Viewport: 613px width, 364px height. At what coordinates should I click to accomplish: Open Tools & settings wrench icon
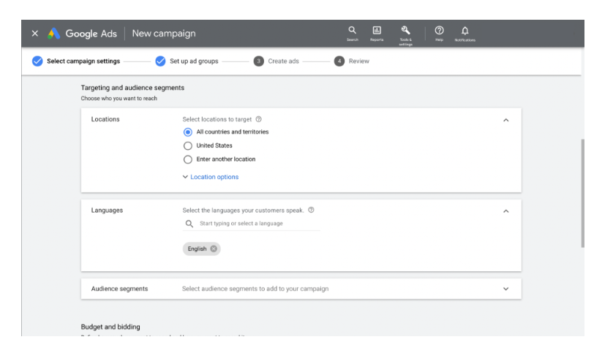pos(405,35)
